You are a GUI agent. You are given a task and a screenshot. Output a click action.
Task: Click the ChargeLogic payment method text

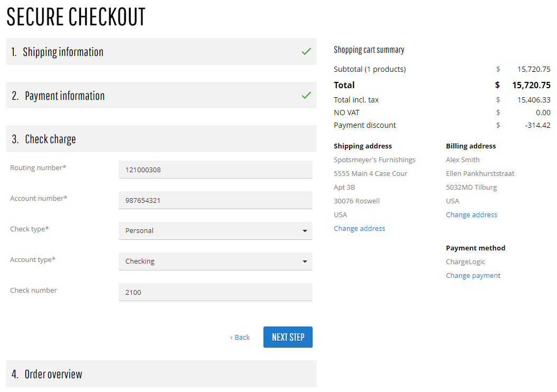click(465, 262)
